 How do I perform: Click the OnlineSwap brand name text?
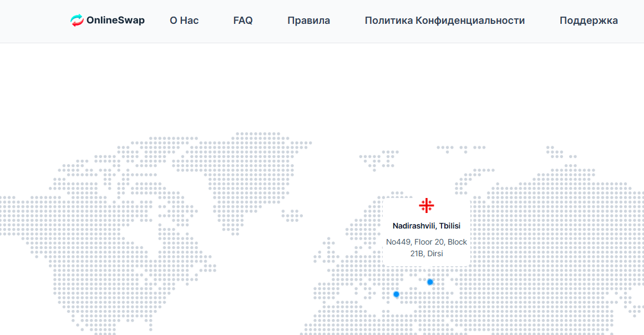[x=115, y=21]
